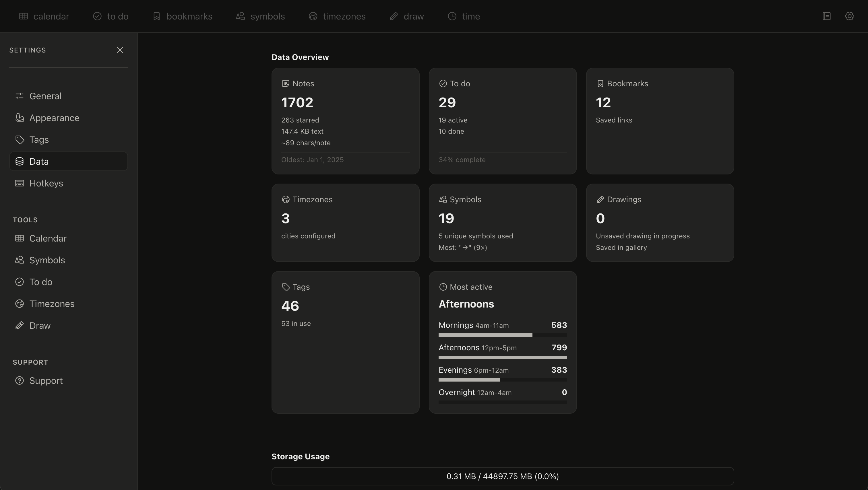
Task: Click the Evenings activity bar
Action: (503, 380)
